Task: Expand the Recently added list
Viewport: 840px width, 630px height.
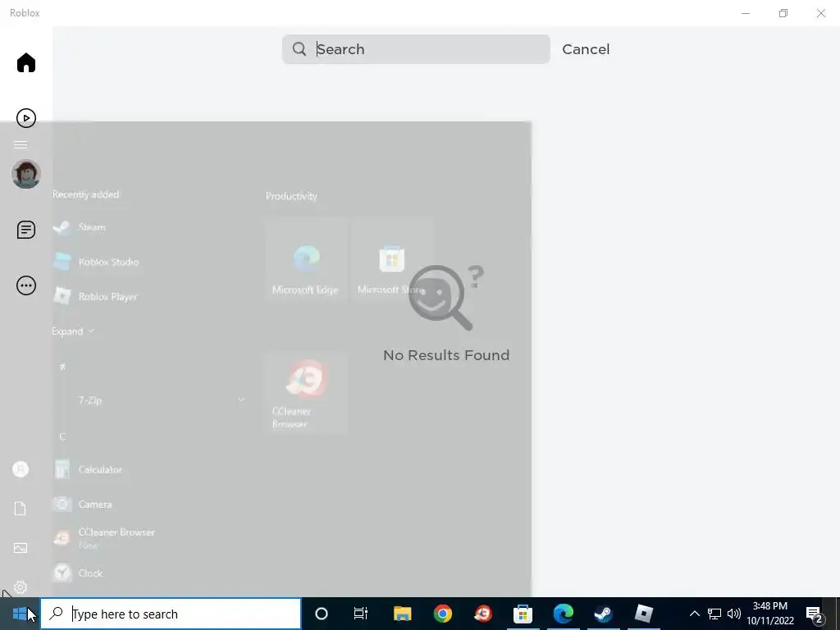Action: (73, 331)
